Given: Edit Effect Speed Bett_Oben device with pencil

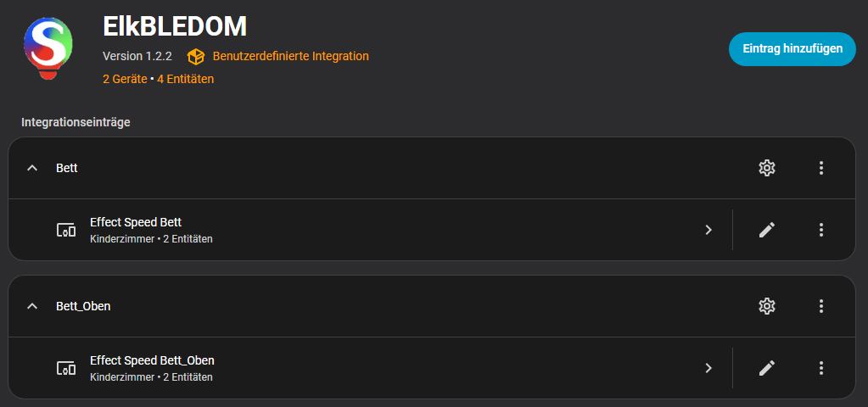Looking at the screenshot, I should [x=767, y=368].
